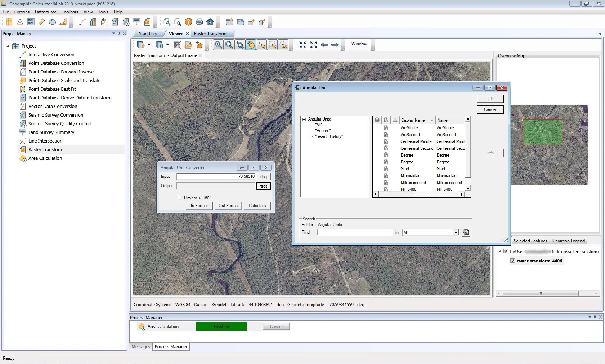Open the Export PDF tool
Screen dimensions: 605x364
pos(147,22)
